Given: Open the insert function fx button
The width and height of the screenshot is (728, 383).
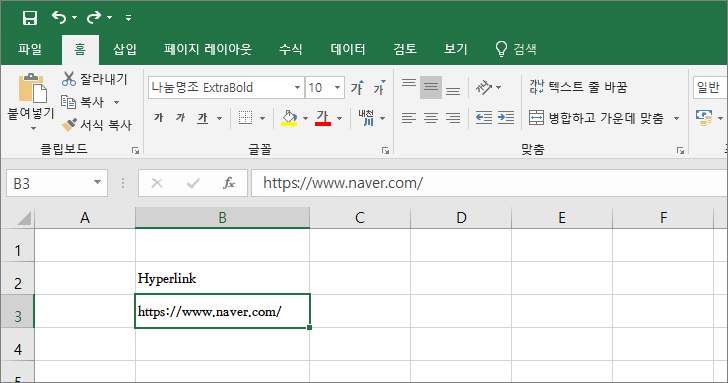Looking at the screenshot, I should pos(228,183).
